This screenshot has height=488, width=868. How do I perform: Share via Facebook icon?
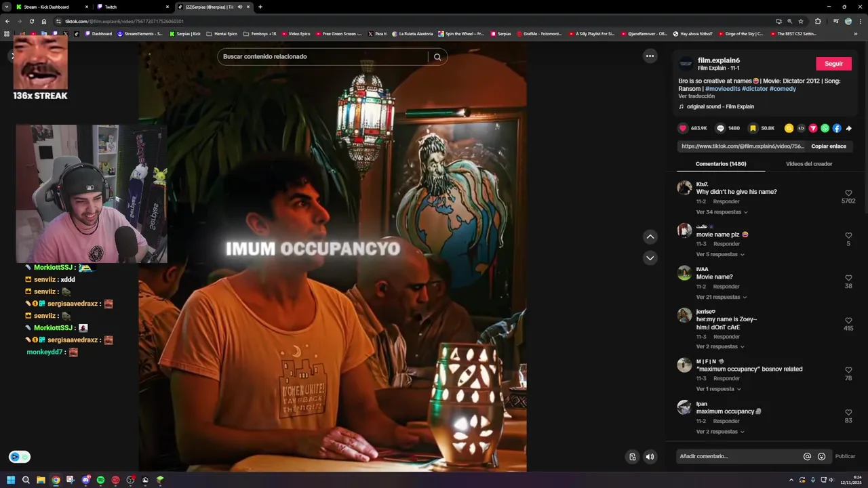[837, 128]
